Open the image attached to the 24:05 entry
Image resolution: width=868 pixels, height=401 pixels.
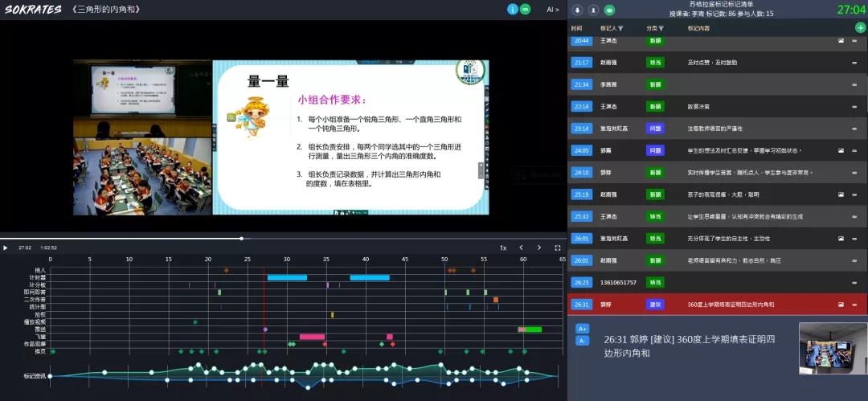841,150
